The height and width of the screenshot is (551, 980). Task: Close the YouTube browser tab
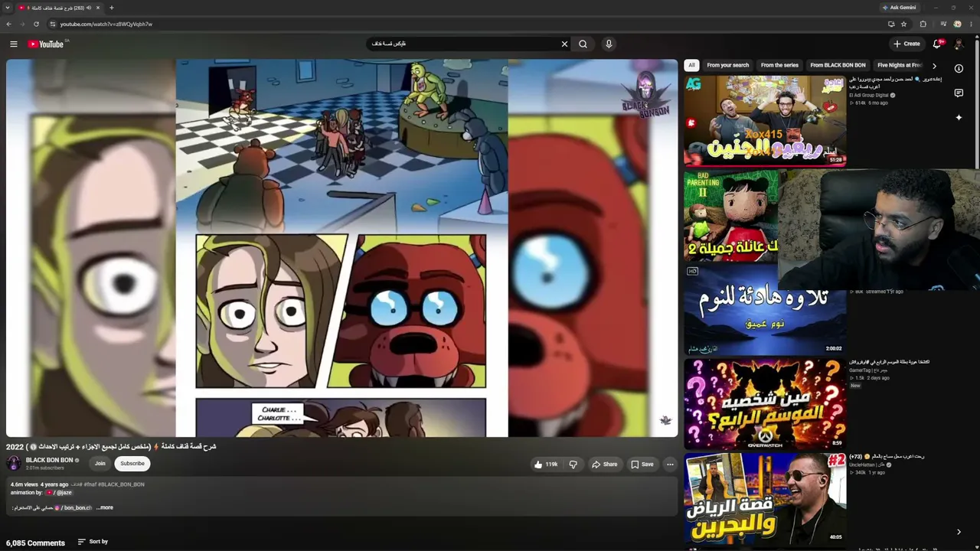(98, 8)
